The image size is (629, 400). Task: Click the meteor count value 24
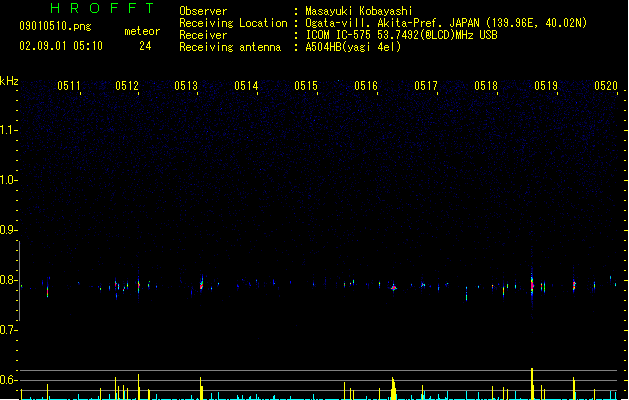pos(145,46)
